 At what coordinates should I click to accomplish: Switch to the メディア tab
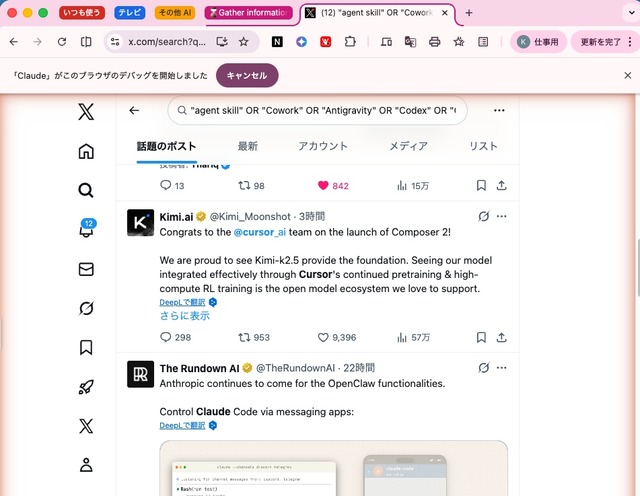[408, 146]
